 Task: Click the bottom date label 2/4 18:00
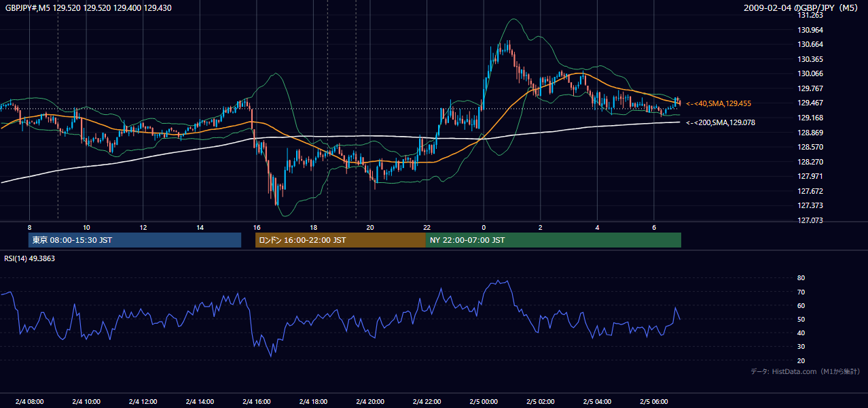[x=313, y=401]
